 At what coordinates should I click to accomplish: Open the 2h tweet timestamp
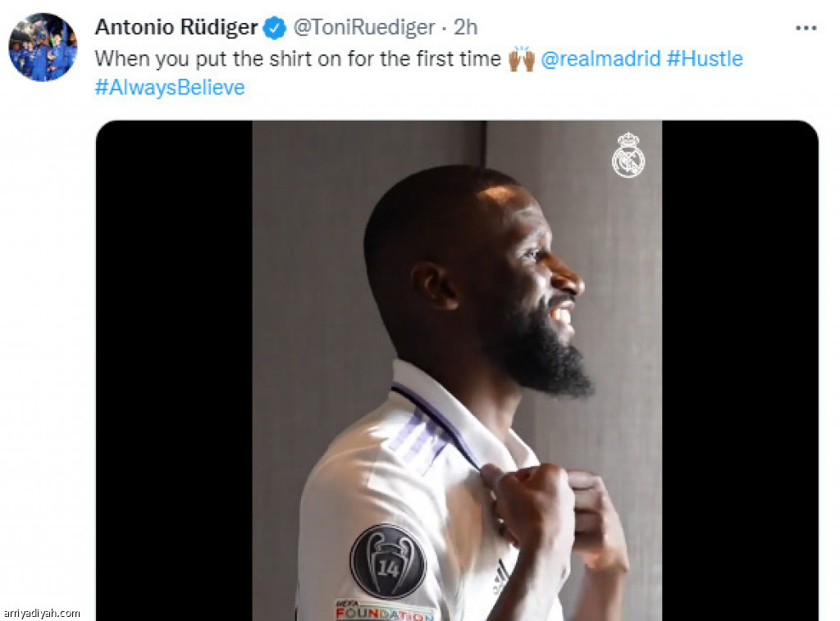coord(466,27)
